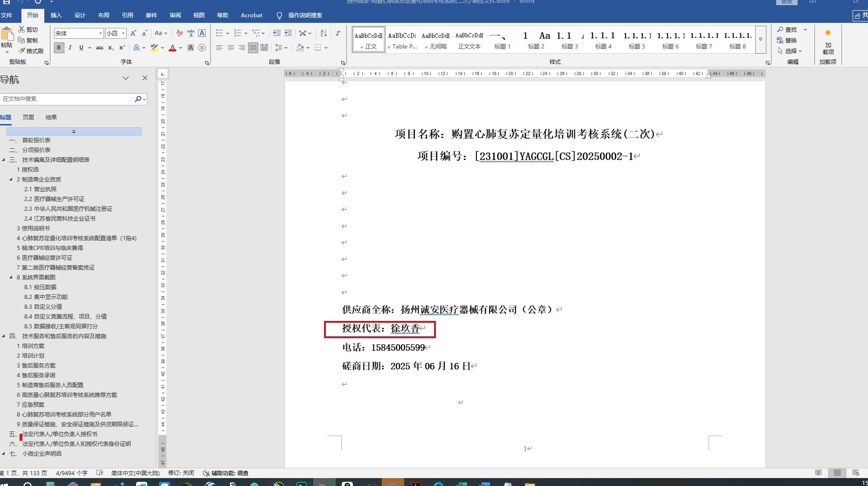Image resolution: width=868 pixels, height=486 pixels.
Task: Open the font name dropdown (宋体)
Action: pos(100,33)
